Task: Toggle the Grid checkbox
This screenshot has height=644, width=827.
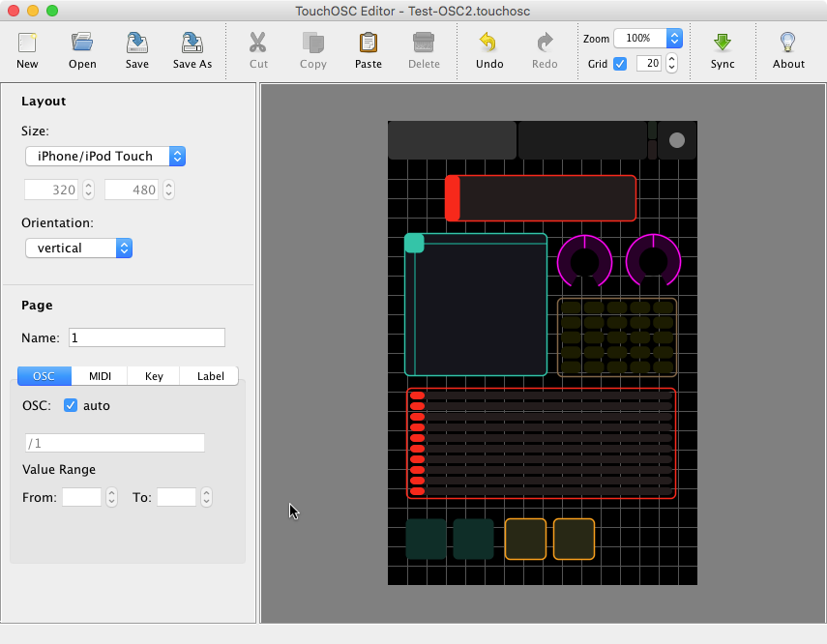Action: pos(620,64)
